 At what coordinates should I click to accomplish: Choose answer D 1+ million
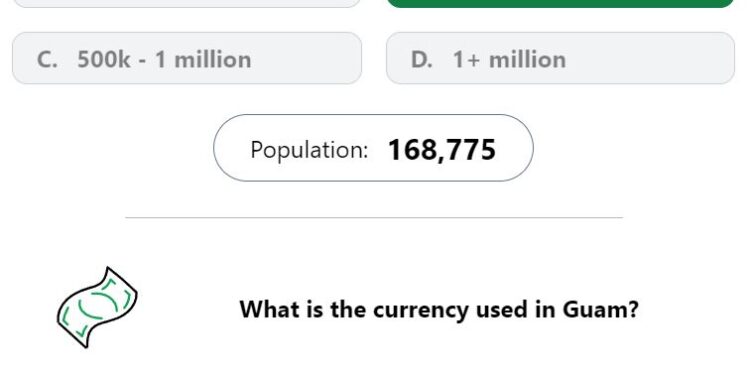point(560,58)
